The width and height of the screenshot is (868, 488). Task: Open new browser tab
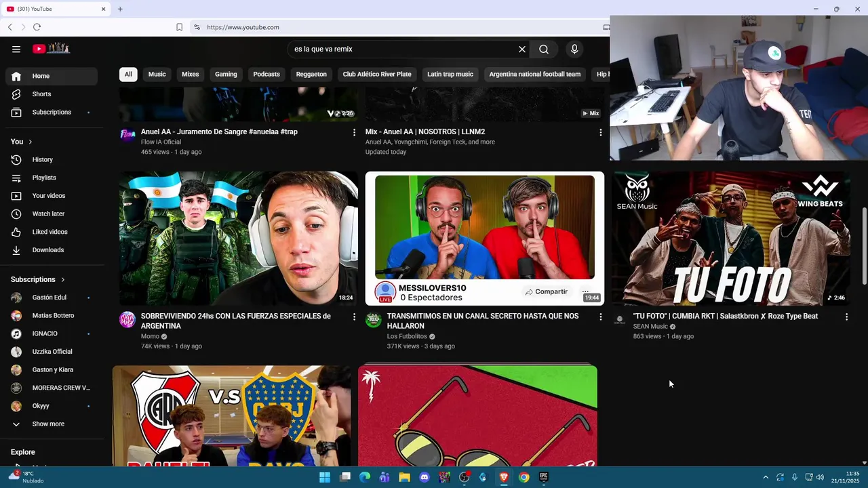pos(120,9)
